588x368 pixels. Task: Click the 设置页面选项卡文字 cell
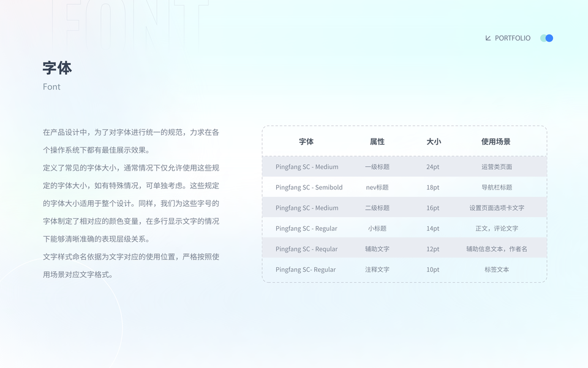tap(497, 208)
